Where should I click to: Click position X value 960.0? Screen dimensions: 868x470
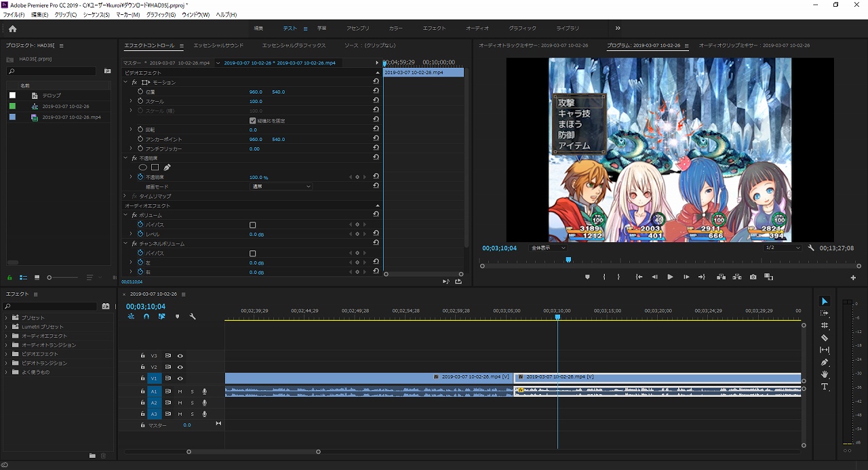click(x=256, y=92)
